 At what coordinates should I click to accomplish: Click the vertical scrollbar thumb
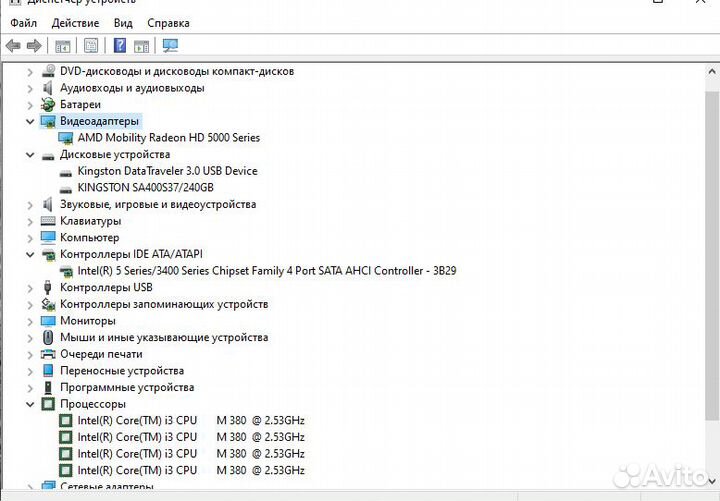coord(711,255)
